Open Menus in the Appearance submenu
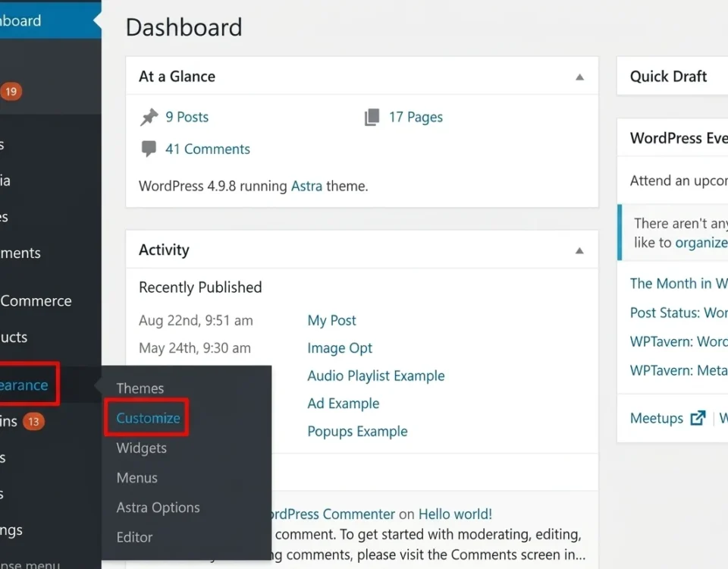This screenshot has height=569, width=728. coord(137,477)
